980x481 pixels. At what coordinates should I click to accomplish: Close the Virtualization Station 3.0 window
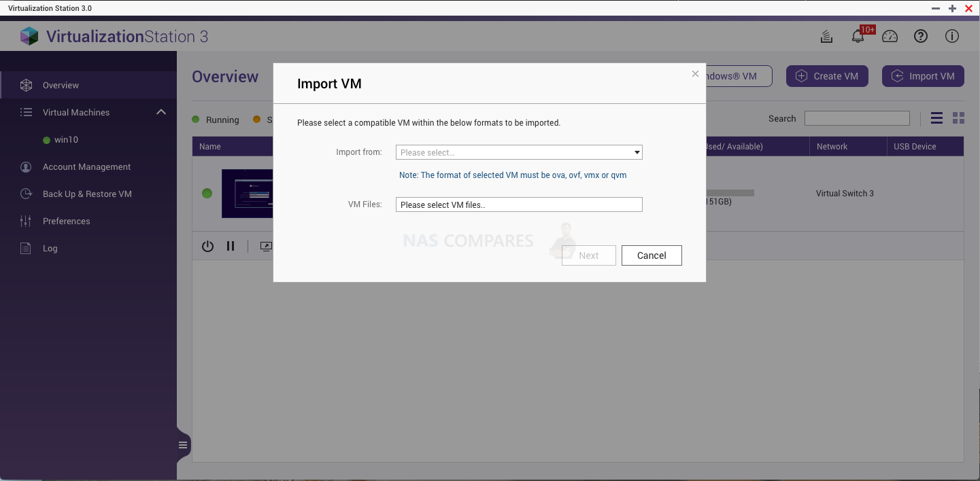968,8
